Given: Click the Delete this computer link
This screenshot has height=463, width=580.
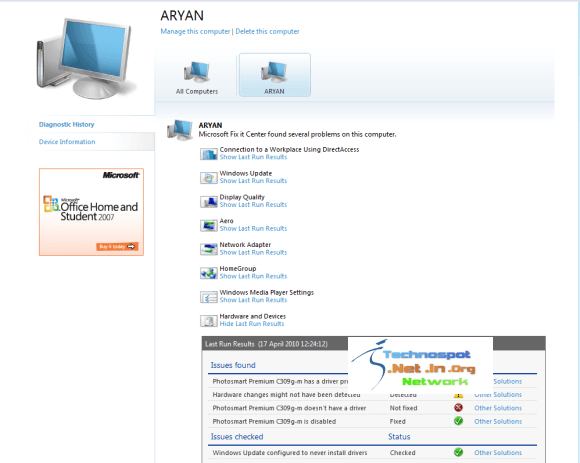Looking at the screenshot, I should 267,31.
